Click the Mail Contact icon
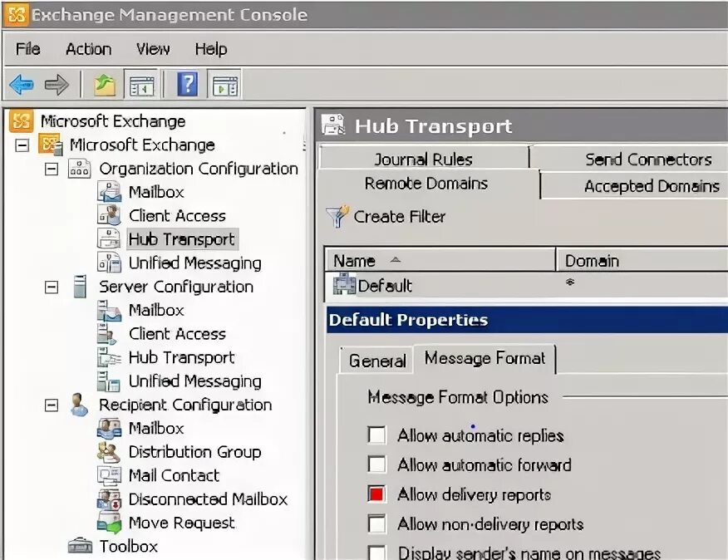Image resolution: width=728 pixels, height=560 pixels. [109, 475]
